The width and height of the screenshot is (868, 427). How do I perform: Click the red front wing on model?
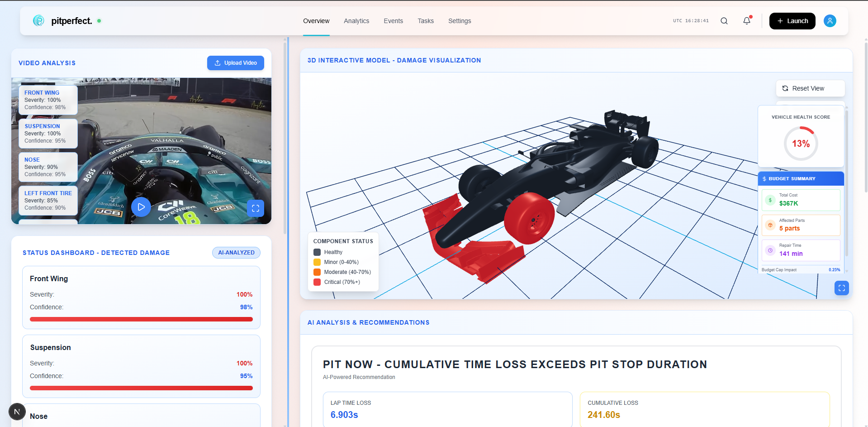(x=479, y=258)
